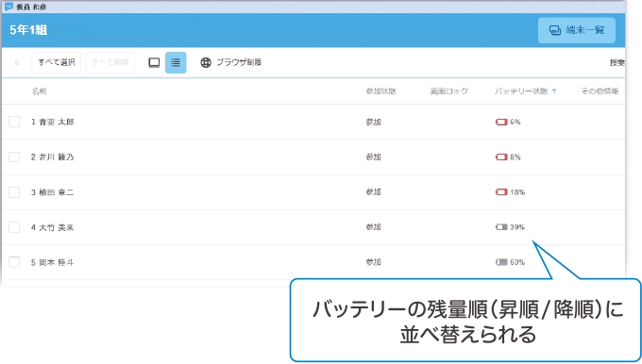Check the box for 4 大竹 美来
The height and width of the screenshot is (364, 642).
click(14, 227)
